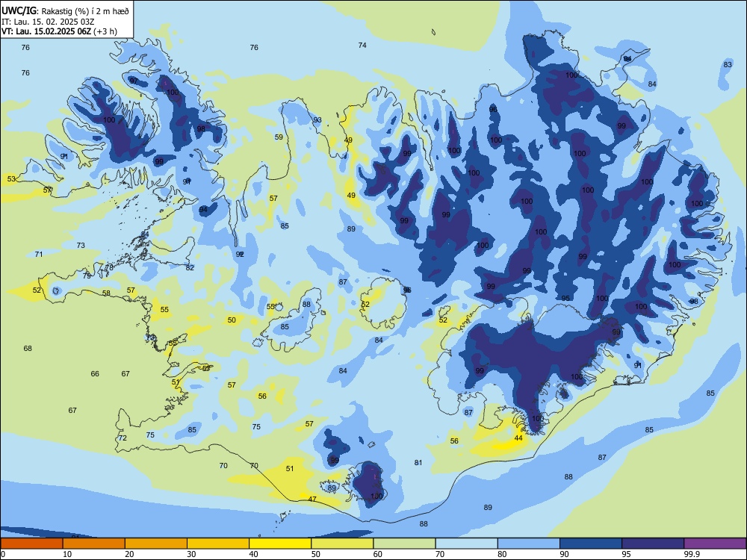Select the humidity value 81 on the map

coord(418,463)
